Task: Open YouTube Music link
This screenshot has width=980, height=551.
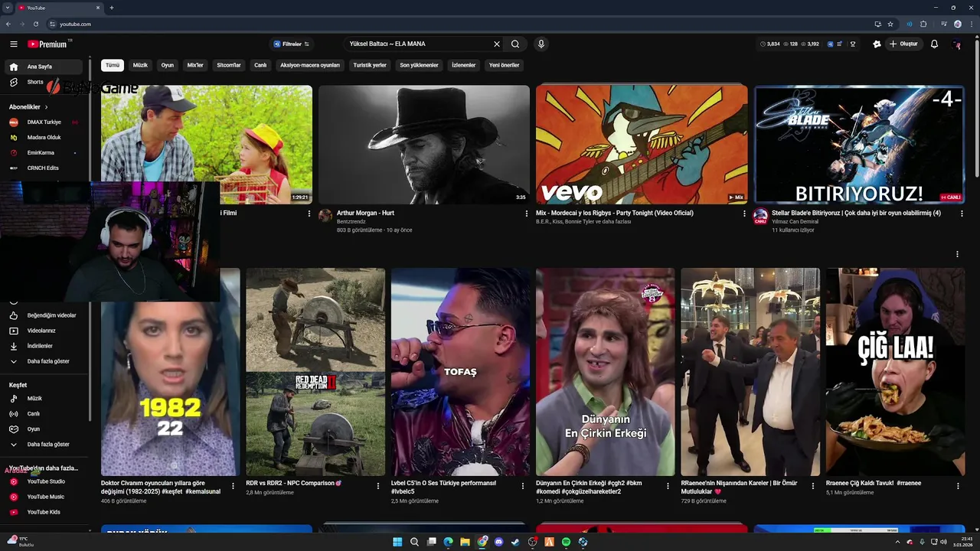Action: point(44,497)
